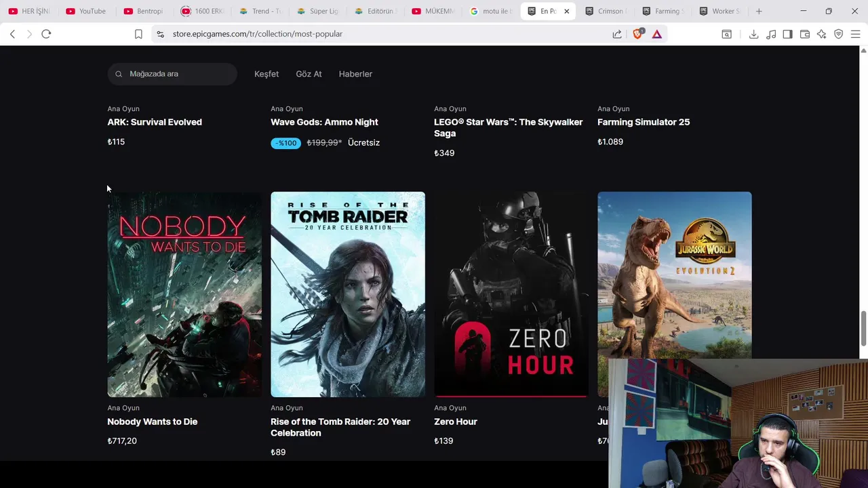Screen dimensions: 868x488
Task: Click the 'Mağazada ara' search field
Action: tap(172, 74)
